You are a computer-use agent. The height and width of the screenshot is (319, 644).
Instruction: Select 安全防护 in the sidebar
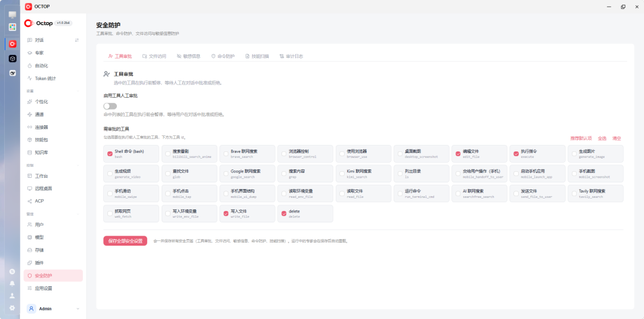53,275
